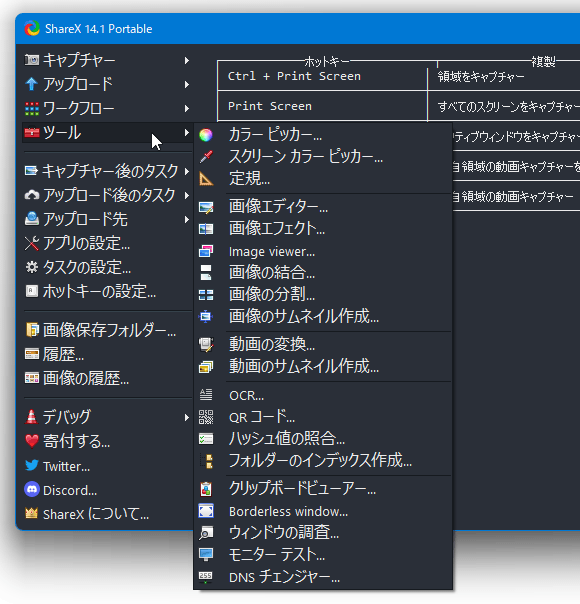Image resolution: width=580 pixels, height=604 pixels.
Task: Open 履歴... entry
Action: click(107, 354)
